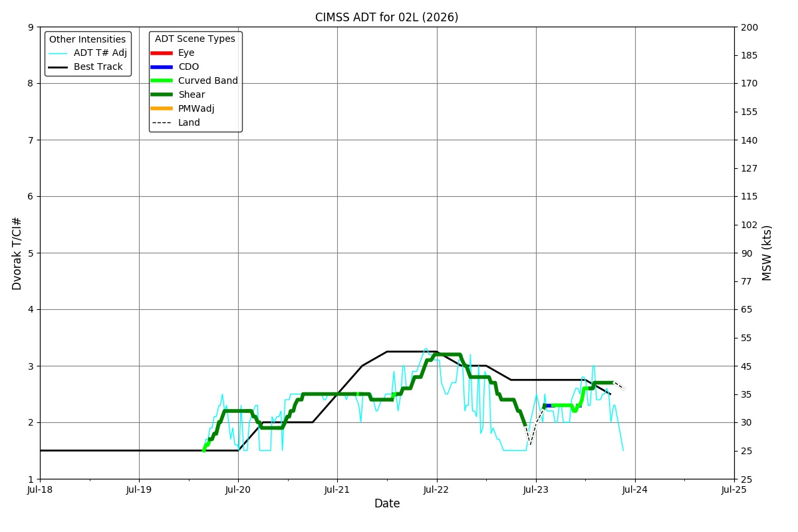Click the dark green Shear legend swatch
This screenshot has width=798, height=532.
pyautogui.click(x=162, y=95)
